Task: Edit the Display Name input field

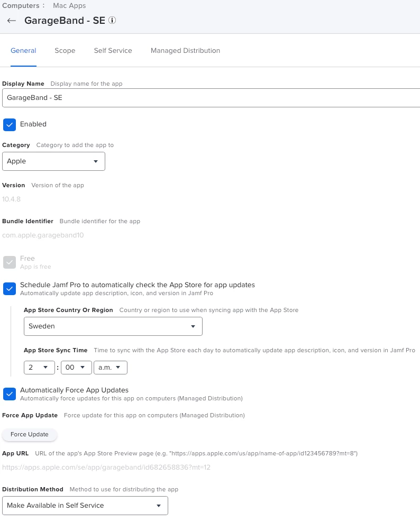Action: 211,98
